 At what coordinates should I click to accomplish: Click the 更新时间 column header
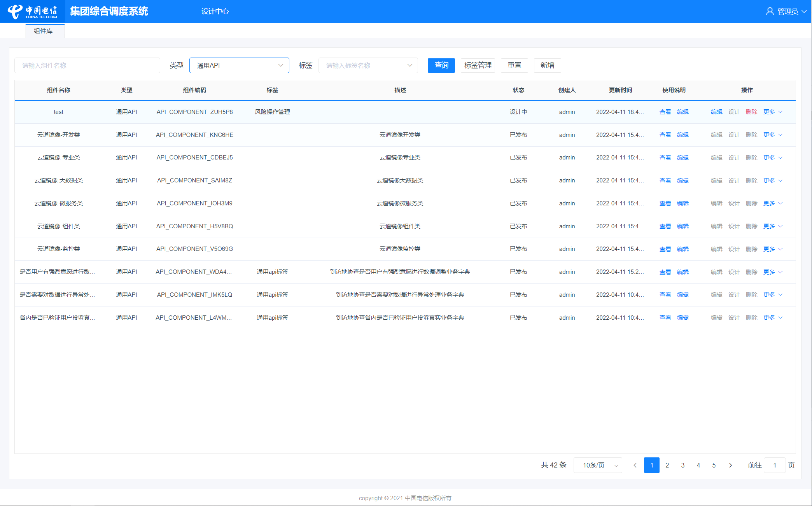pos(620,90)
